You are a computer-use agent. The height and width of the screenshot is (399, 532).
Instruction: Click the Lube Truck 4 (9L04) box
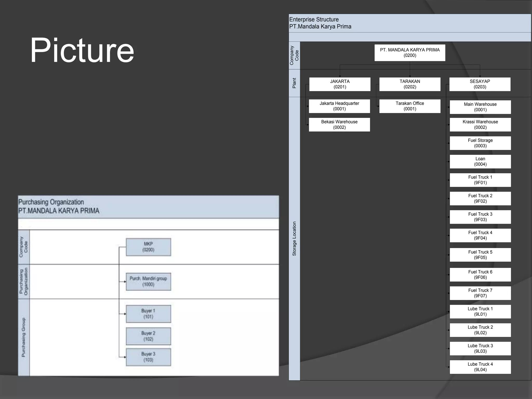click(x=480, y=367)
